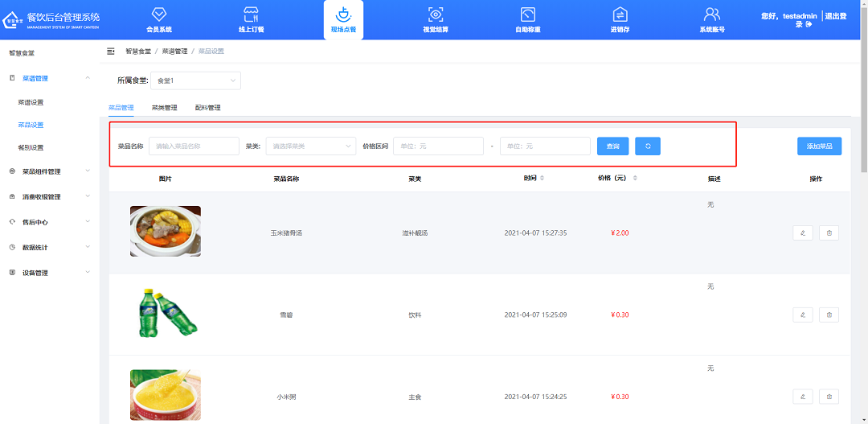
Task: Open the 菜类 select dropdown
Action: tap(310, 146)
